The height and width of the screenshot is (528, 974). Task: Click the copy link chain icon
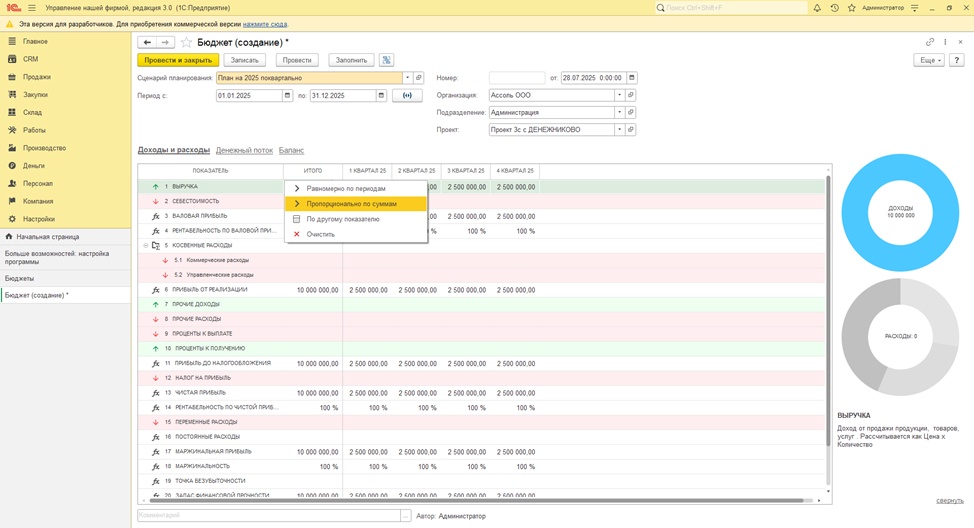tap(930, 42)
